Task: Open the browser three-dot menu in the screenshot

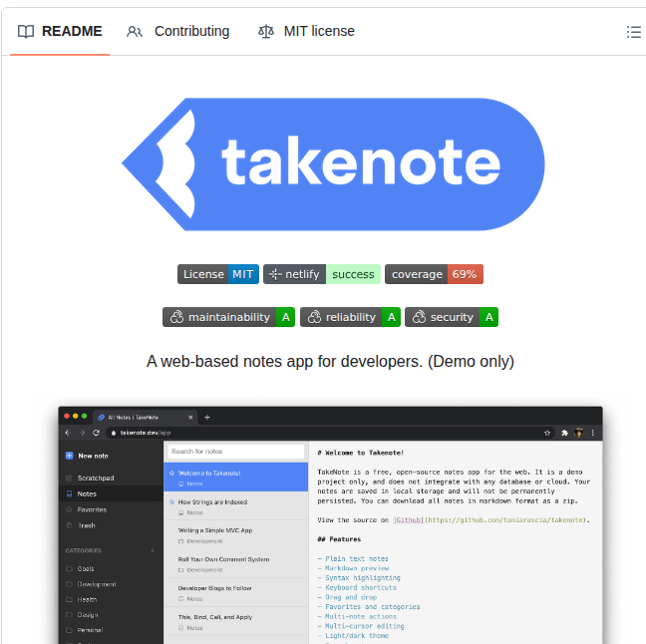Action: pyautogui.click(x=594, y=434)
